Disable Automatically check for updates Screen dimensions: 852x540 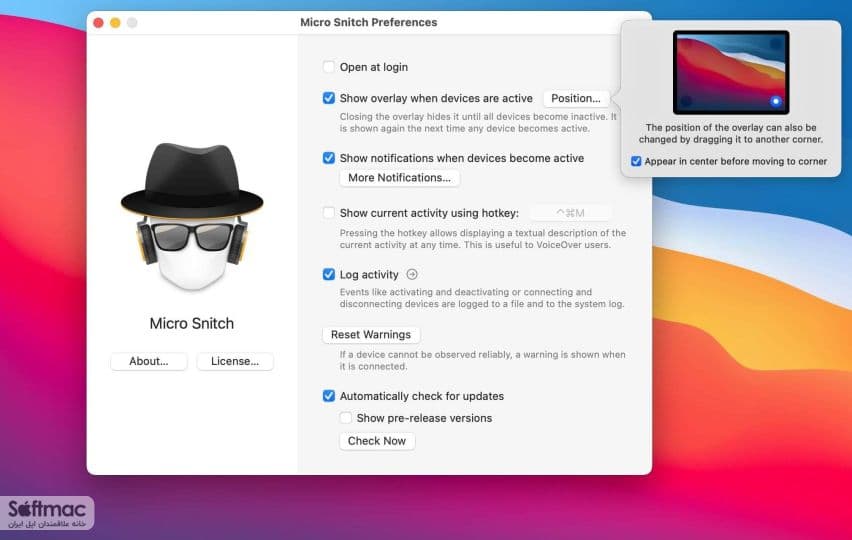coord(328,395)
